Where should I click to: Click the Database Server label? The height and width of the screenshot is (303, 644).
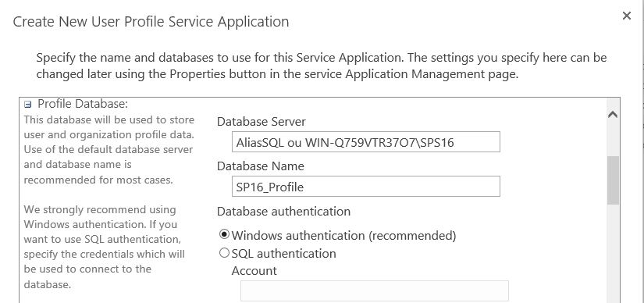click(x=262, y=122)
